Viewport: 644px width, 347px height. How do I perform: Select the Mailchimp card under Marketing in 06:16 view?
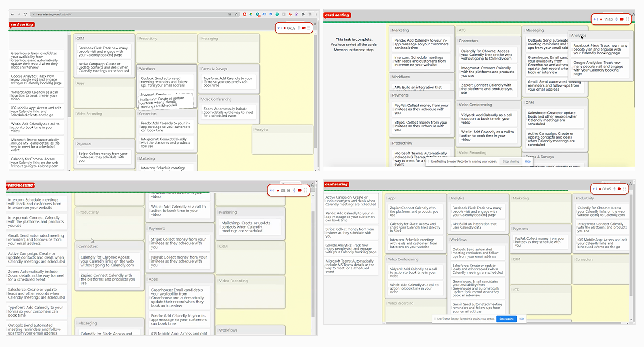pos(249,227)
